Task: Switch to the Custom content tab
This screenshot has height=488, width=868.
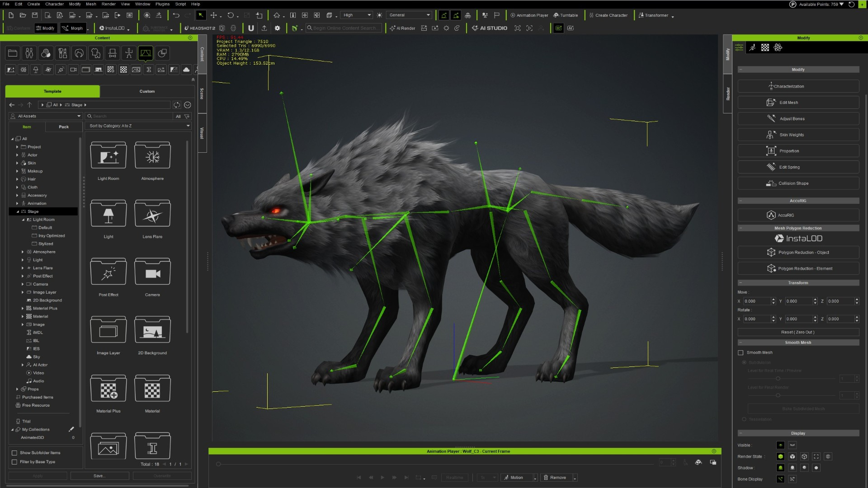Action: click(147, 91)
